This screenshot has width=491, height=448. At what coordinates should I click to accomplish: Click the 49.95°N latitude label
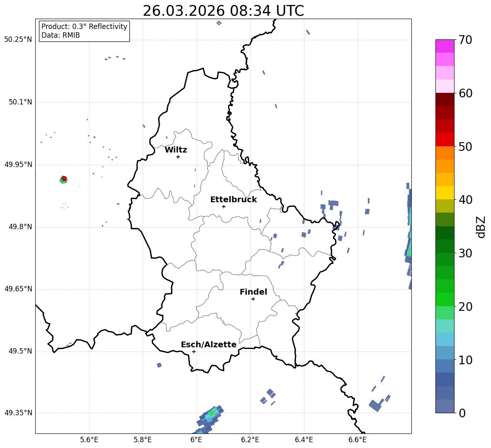[18, 165]
